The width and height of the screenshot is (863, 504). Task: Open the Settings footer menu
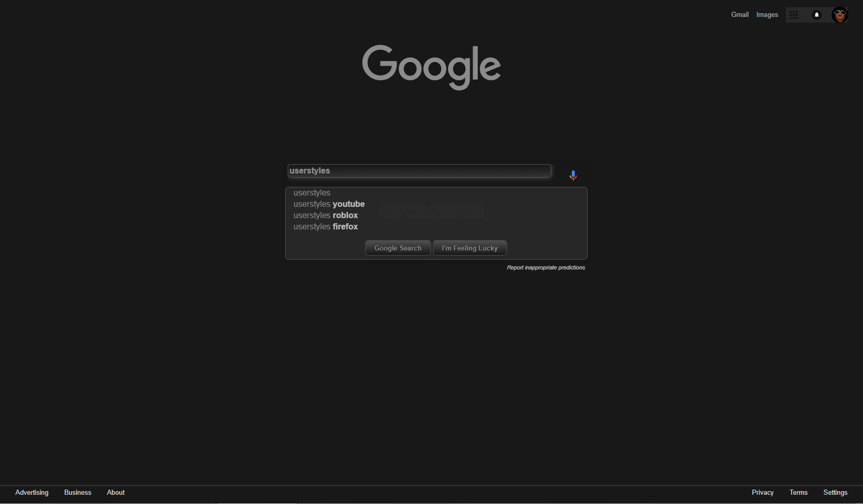tap(835, 492)
